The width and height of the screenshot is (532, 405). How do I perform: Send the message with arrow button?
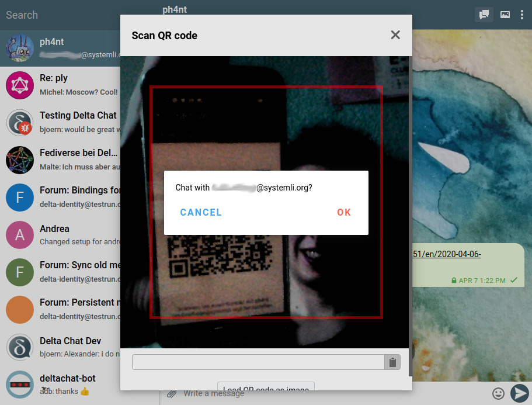tap(519, 393)
